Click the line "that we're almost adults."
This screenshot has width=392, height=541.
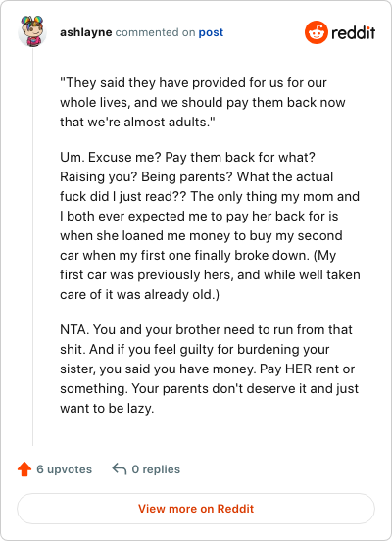point(137,122)
